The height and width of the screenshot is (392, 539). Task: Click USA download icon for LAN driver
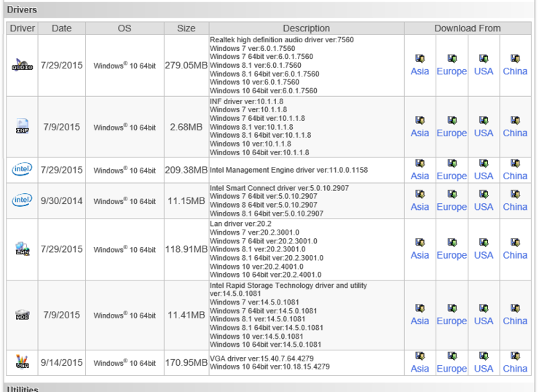coord(484,243)
